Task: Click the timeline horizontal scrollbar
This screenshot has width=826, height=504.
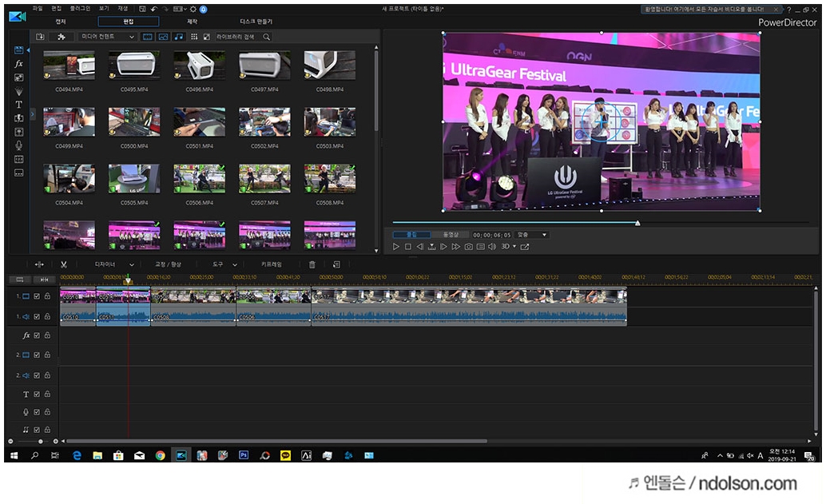Action: coord(276,442)
